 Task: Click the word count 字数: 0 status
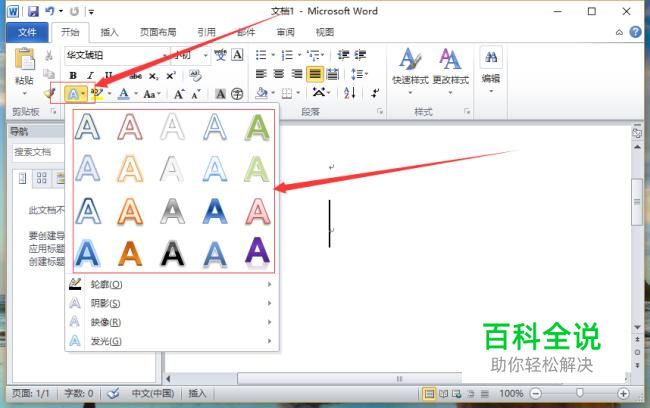click(x=79, y=393)
